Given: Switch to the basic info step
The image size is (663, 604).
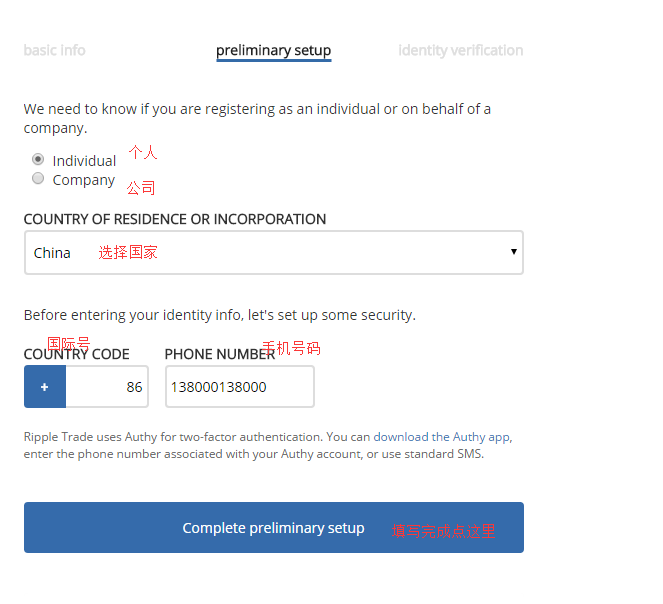Looking at the screenshot, I should (x=55, y=50).
